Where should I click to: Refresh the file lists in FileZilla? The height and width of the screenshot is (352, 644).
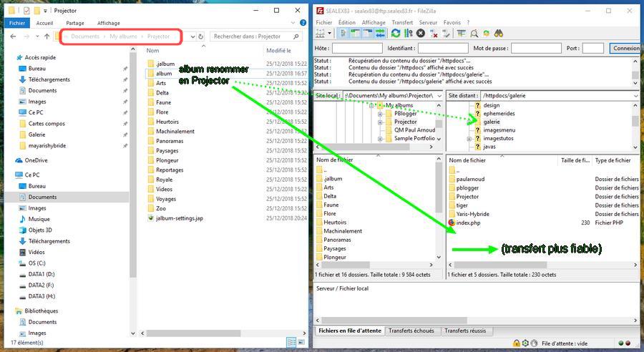(x=396, y=34)
